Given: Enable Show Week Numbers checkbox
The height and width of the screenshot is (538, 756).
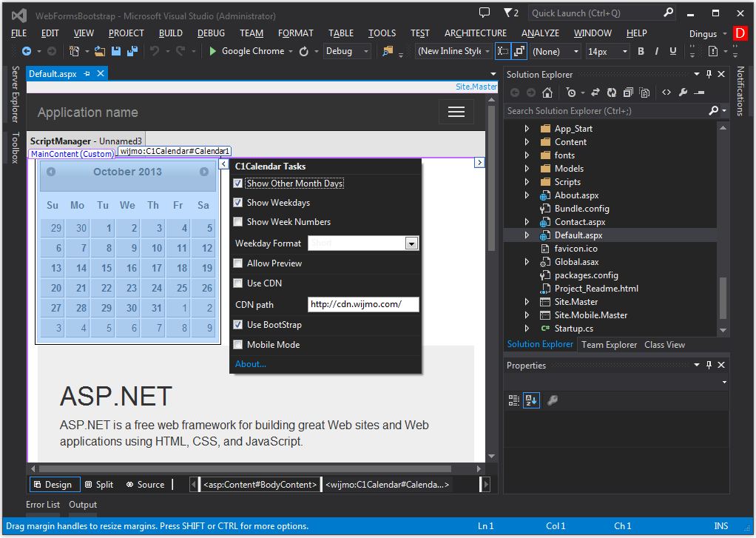Looking at the screenshot, I should 237,222.
